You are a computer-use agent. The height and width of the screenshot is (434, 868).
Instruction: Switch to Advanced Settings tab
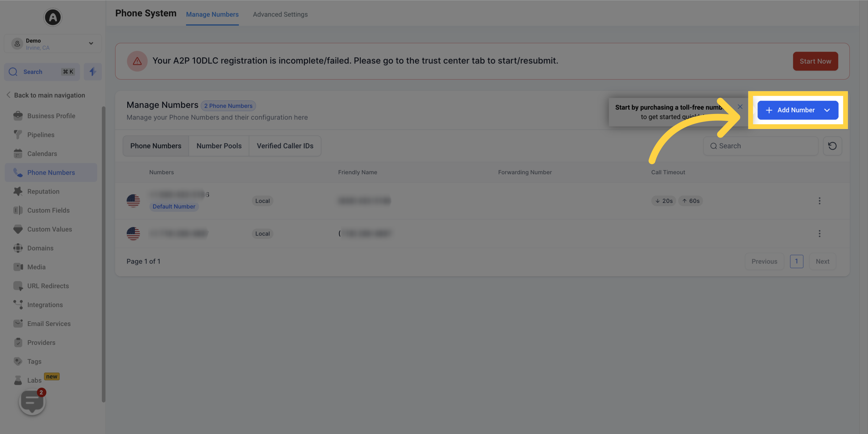[x=280, y=14]
